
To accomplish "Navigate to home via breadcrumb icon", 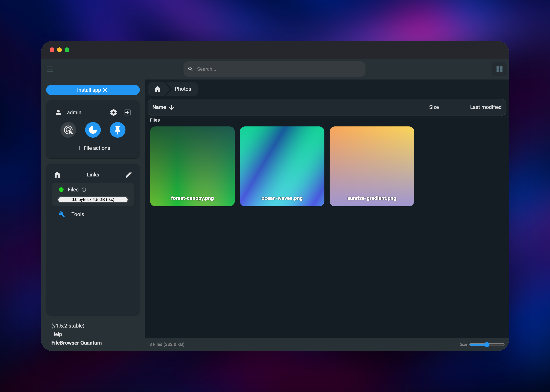I will click(157, 89).
